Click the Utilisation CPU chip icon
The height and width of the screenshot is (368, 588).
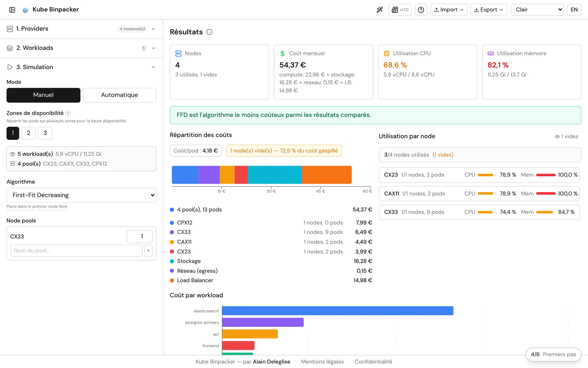tap(387, 53)
